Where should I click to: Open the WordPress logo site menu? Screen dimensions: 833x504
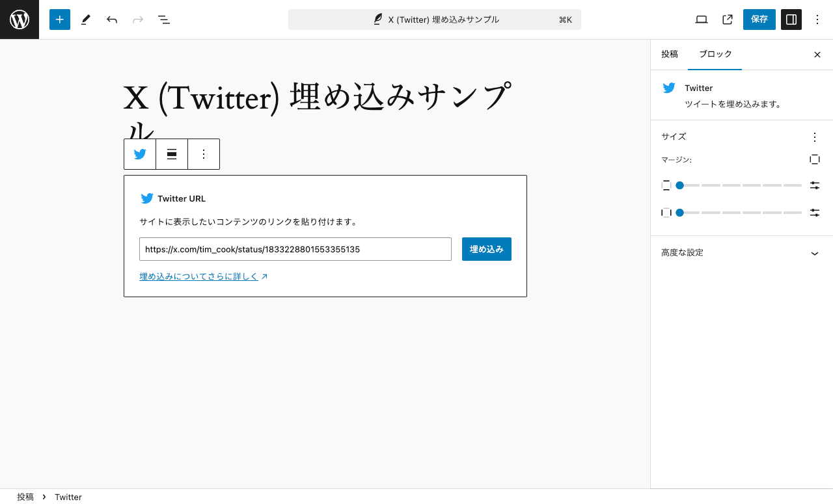click(20, 20)
